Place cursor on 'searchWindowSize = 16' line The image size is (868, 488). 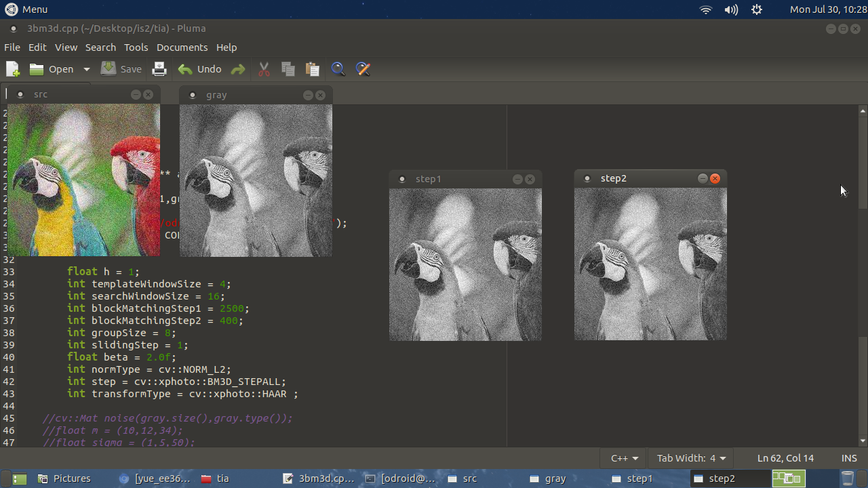click(x=146, y=296)
